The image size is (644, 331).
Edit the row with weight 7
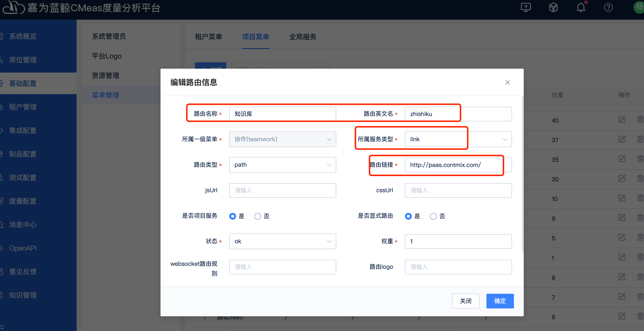pyautogui.click(x=622, y=296)
